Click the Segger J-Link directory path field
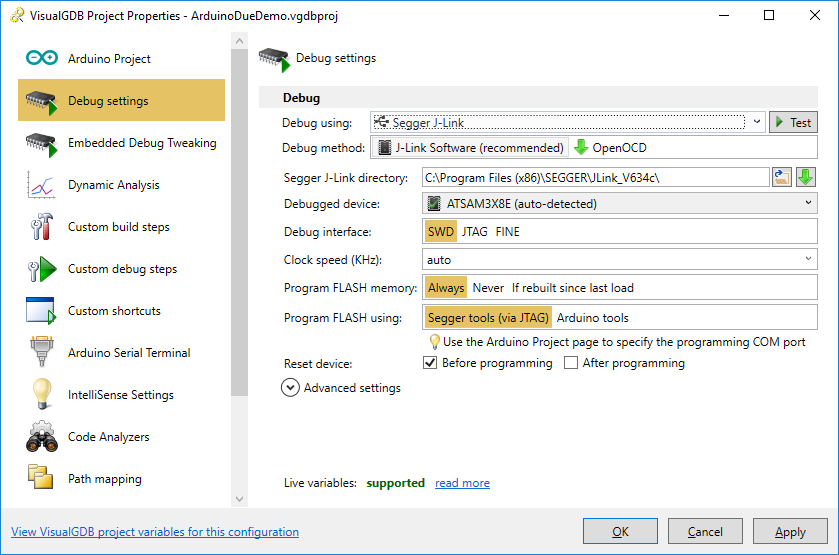The height and width of the screenshot is (555, 839). [596, 177]
